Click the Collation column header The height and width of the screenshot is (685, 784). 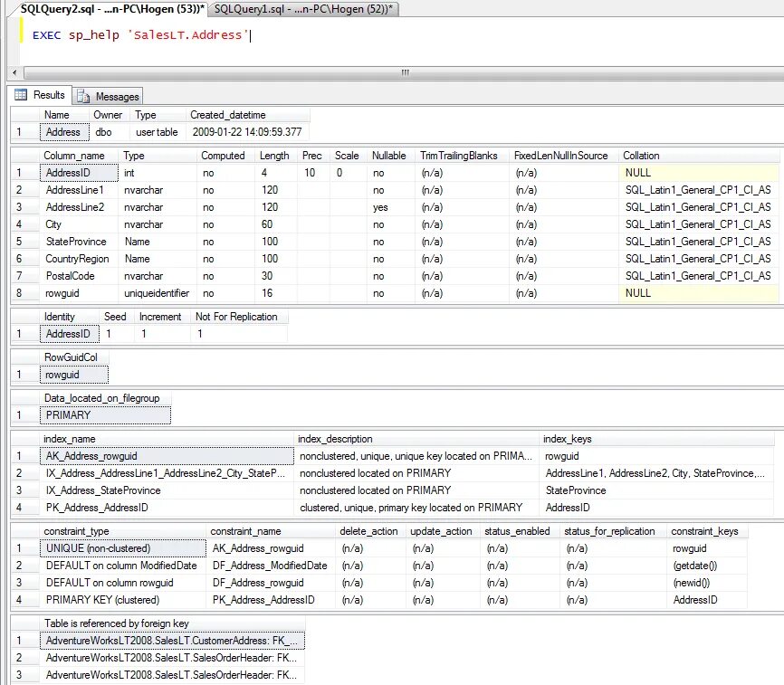point(699,156)
